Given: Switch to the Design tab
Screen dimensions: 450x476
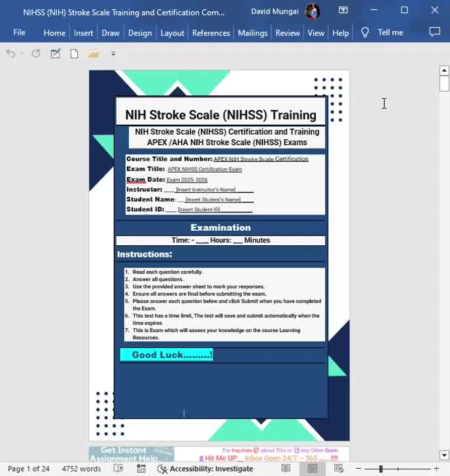Looking at the screenshot, I should point(140,33).
